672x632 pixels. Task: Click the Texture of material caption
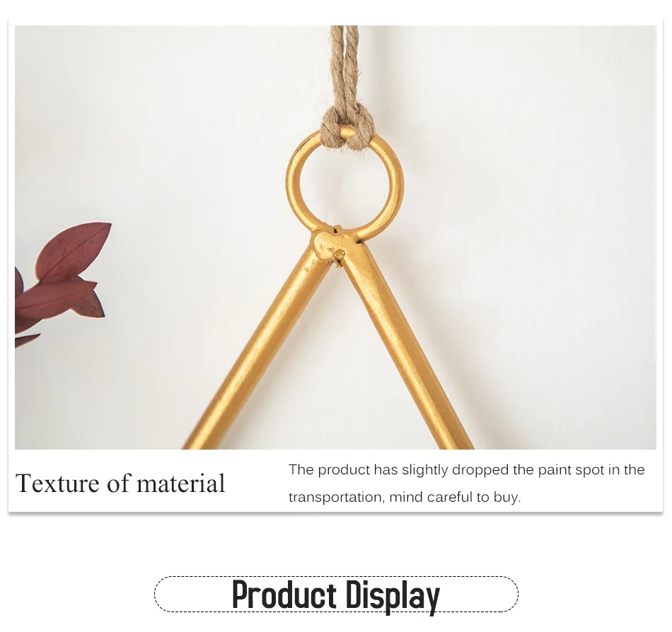[120, 484]
